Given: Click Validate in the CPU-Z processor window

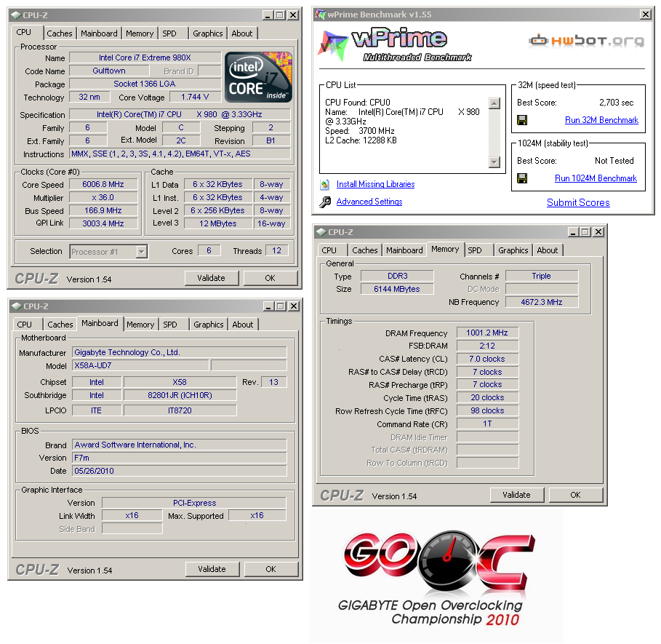Looking at the screenshot, I should point(211,278).
